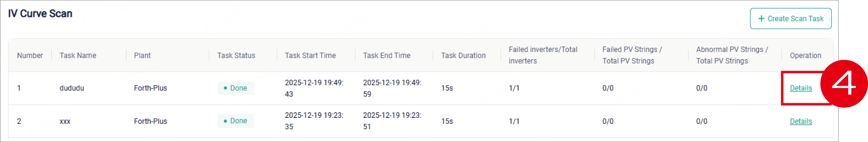
Task: Click the Task Duration column header
Action: [463, 55]
